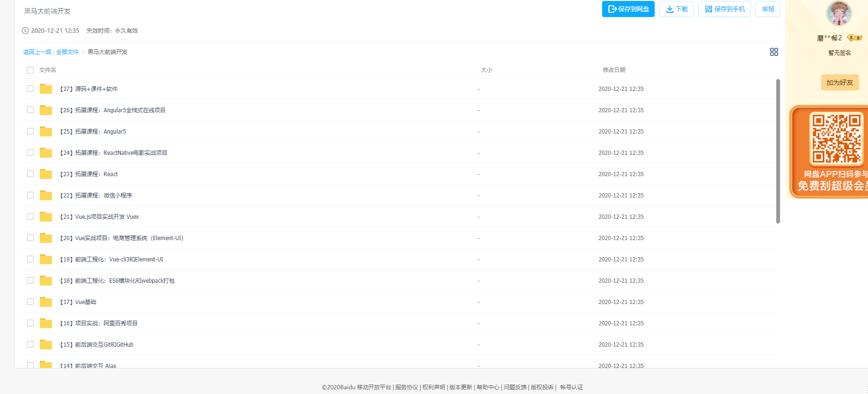
Task: Sort by 修改日期 column header
Action: pyautogui.click(x=614, y=70)
